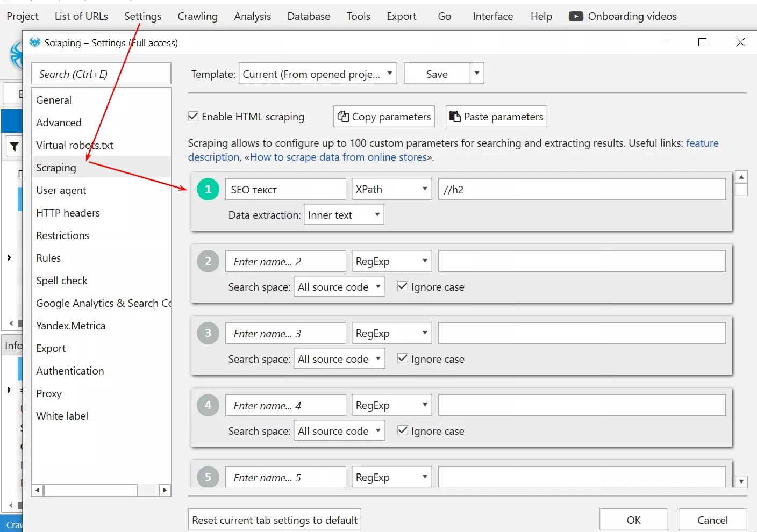Open the Analysis menu
This screenshot has height=532, width=757.
(x=253, y=16)
